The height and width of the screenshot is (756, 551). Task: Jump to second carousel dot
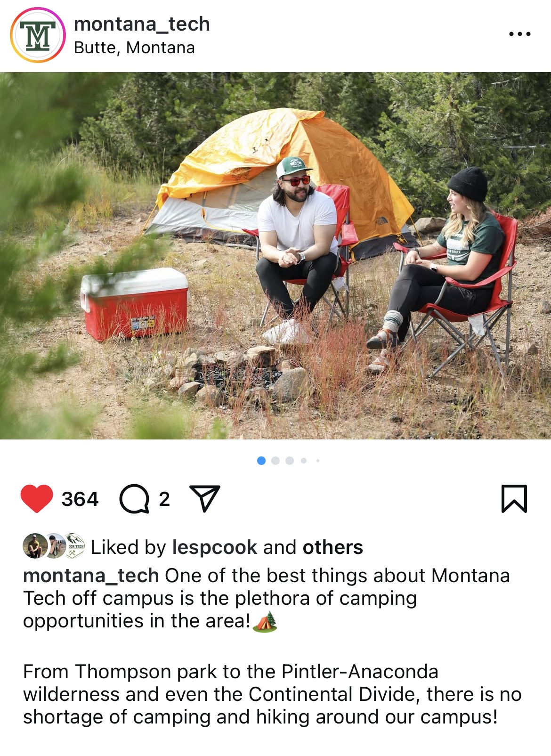coord(275,461)
